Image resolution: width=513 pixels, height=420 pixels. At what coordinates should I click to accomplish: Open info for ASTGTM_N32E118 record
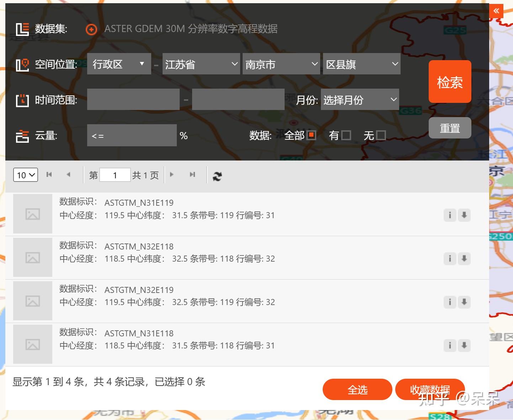pyautogui.click(x=450, y=259)
